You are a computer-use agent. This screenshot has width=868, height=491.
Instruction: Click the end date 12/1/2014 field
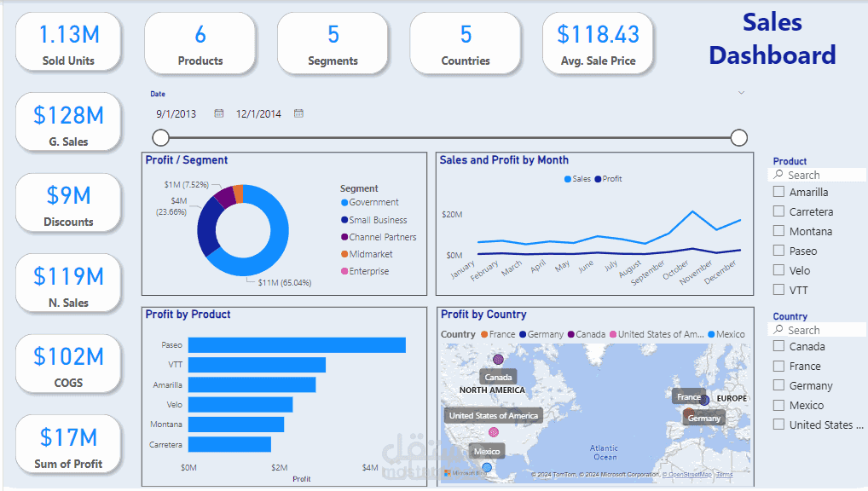(x=258, y=113)
